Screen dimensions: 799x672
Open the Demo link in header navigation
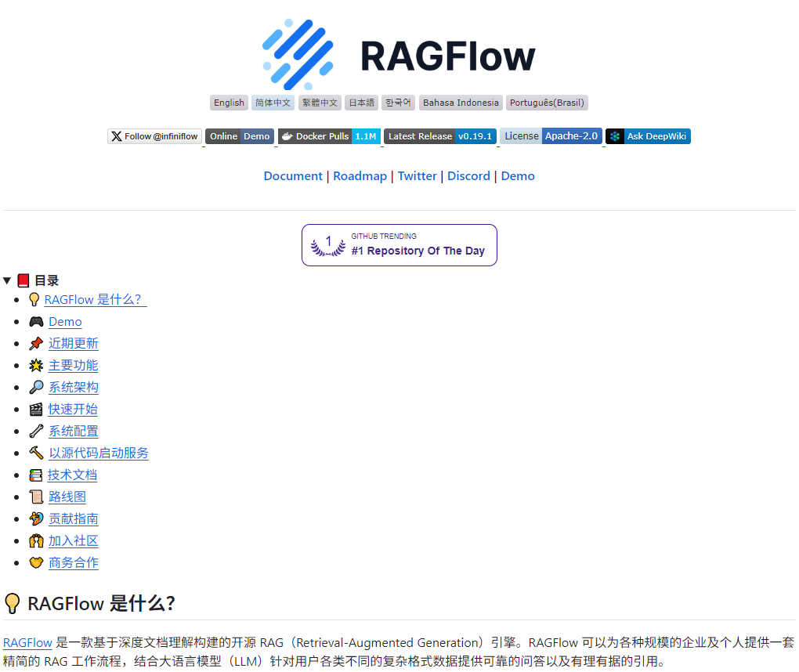tap(518, 175)
